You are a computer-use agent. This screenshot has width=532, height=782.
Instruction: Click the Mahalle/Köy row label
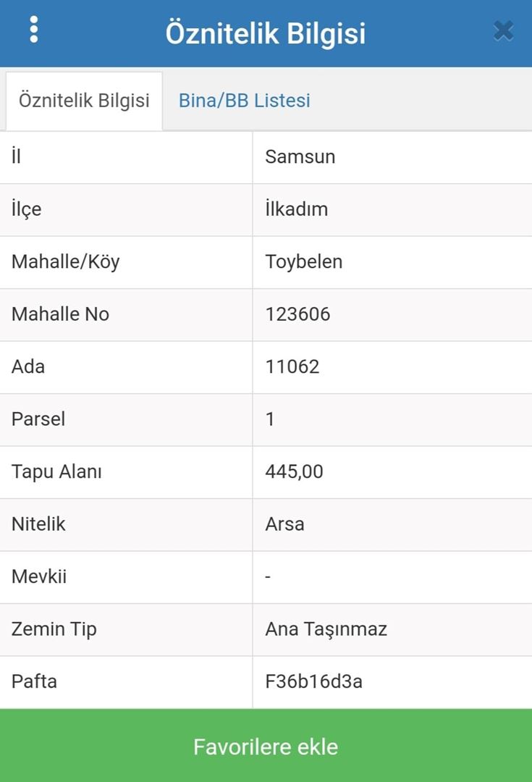pos(65,261)
